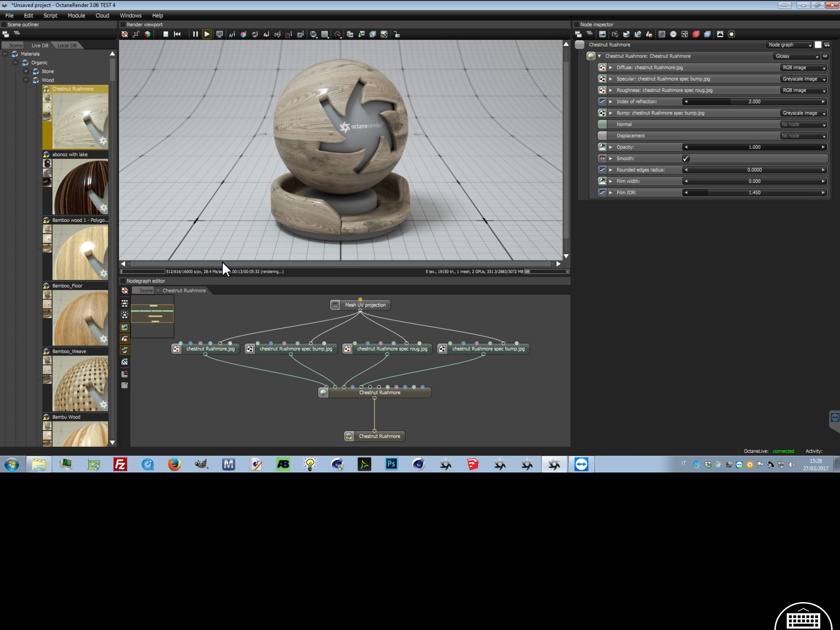
Task: Switch to the Live DB tab
Action: 40,46
